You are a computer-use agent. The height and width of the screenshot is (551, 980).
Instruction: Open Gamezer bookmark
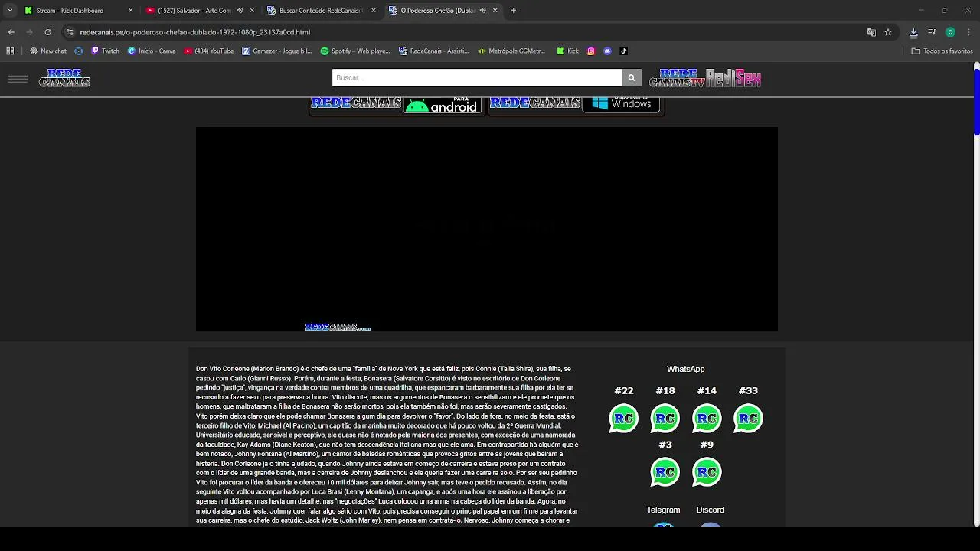click(277, 51)
